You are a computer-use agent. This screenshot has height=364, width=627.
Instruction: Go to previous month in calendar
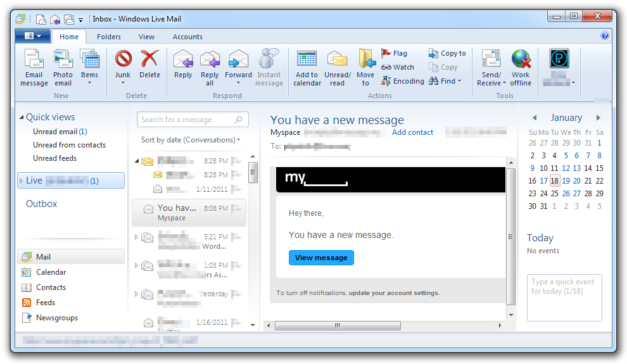tap(535, 118)
